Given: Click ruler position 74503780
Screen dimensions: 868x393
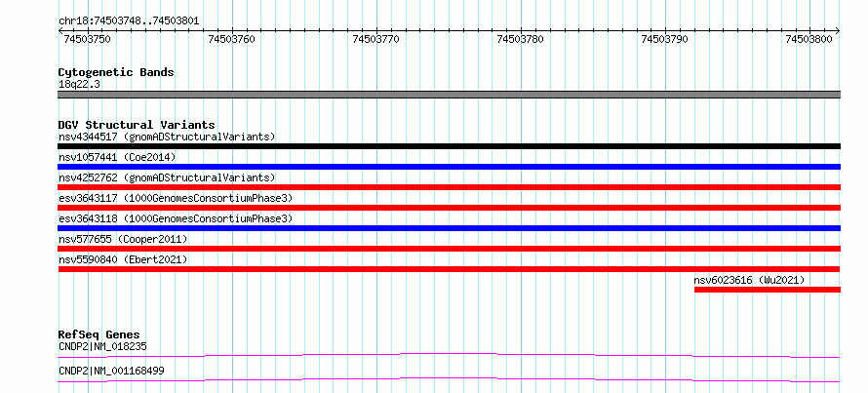Looking at the screenshot, I should coord(521,39).
